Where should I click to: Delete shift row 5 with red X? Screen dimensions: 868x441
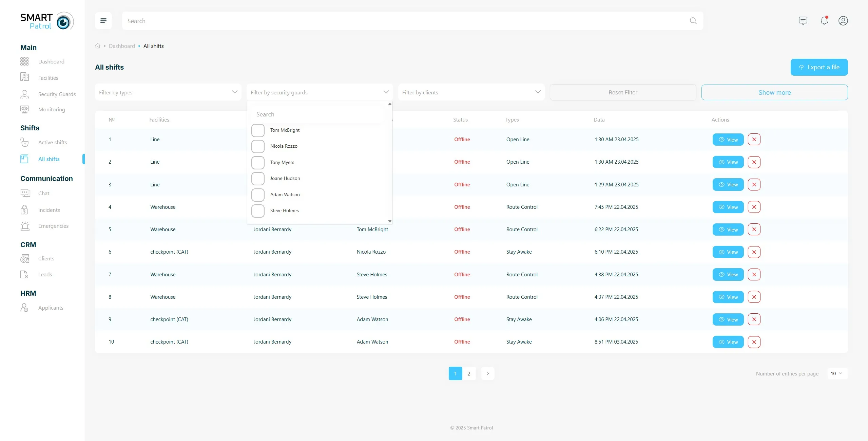click(x=754, y=229)
